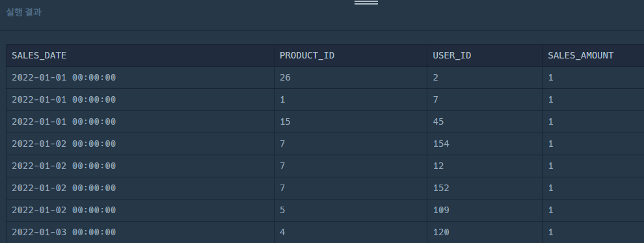The width and height of the screenshot is (644, 243).
Task: Click the USER_ID cell showing 152
Action: tap(485, 188)
